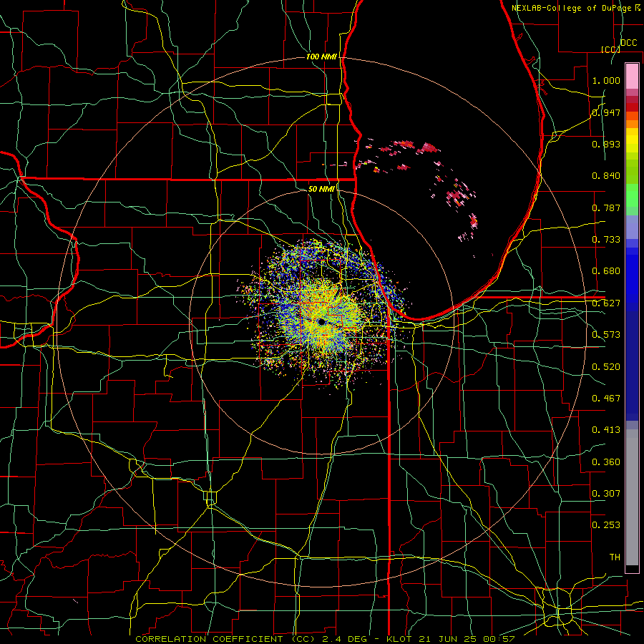The height and width of the screenshot is (644, 644).
Task: Click the 0.680 legend value
Action: 606,271
